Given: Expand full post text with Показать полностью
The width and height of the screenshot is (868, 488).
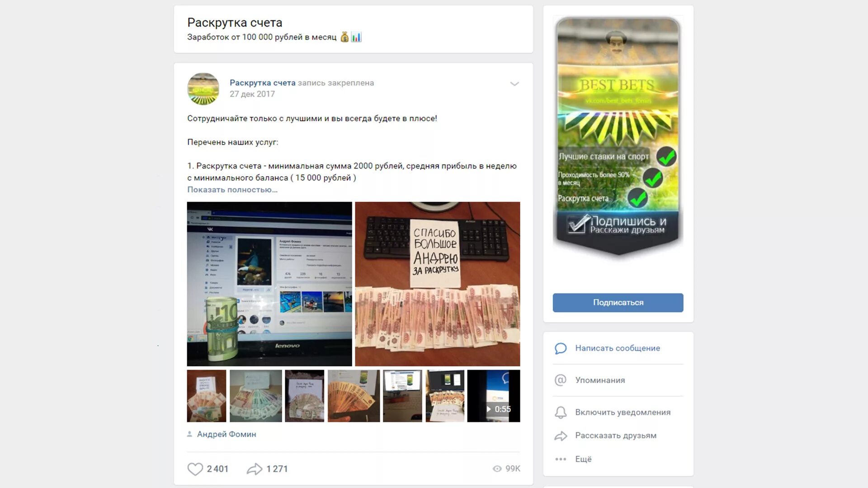Looking at the screenshot, I should (232, 190).
